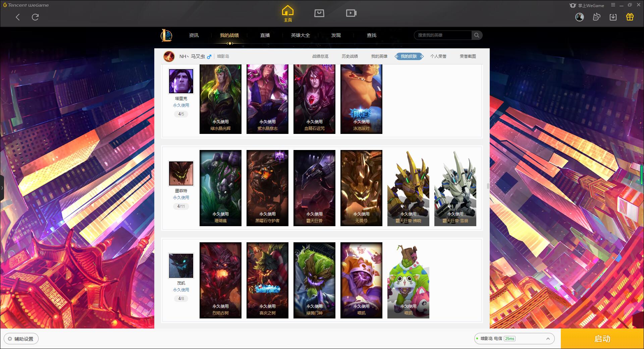Switch to 个人荣誉 sub-tab
Screen dimensions: 644x349
pyautogui.click(x=438, y=56)
